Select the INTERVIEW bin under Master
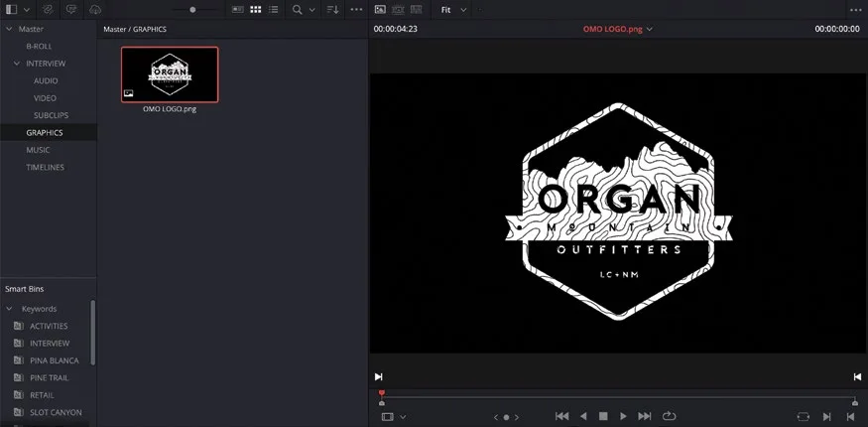Image resolution: width=868 pixels, height=427 pixels. 46,64
